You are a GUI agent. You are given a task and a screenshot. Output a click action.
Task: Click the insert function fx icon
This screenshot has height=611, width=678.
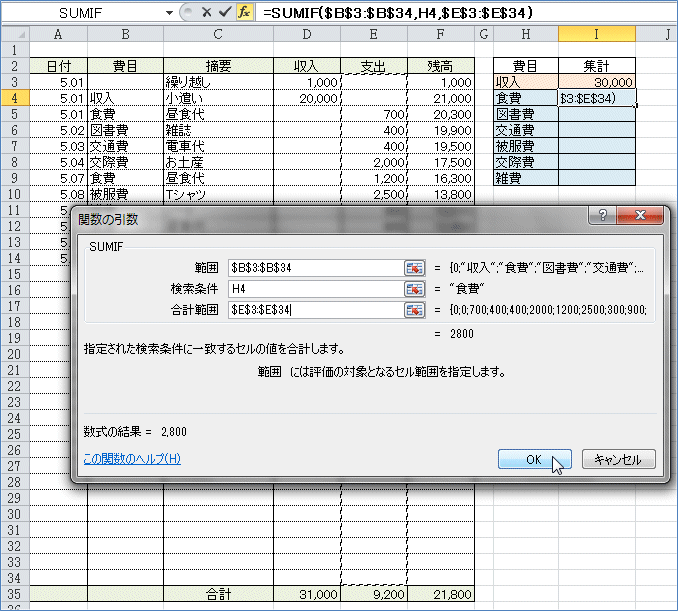coord(244,13)
